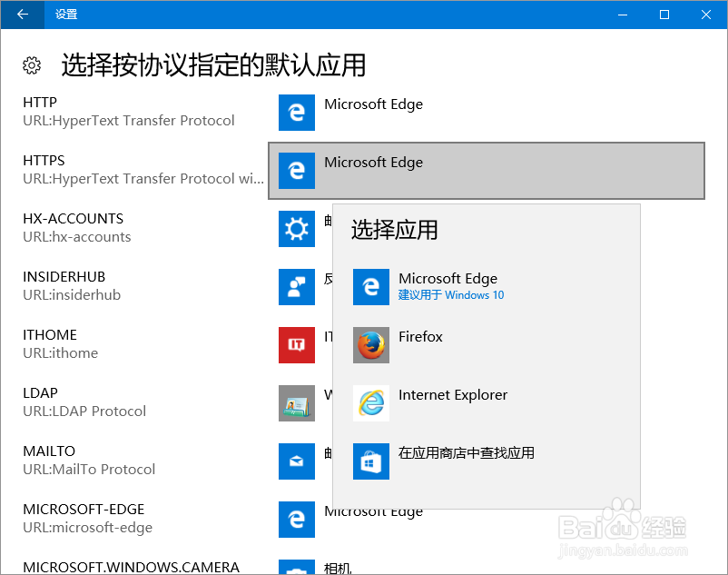Choose the Microsoft Edge icon recommended for Windows 10
728x575 pixels.
[370, 287]
